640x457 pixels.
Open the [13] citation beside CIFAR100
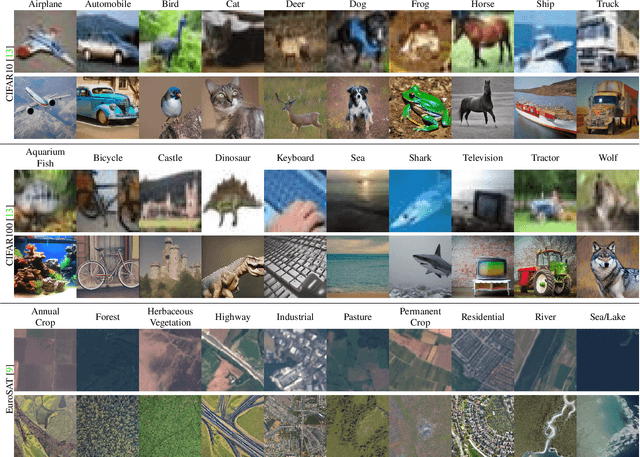point(9,211)
